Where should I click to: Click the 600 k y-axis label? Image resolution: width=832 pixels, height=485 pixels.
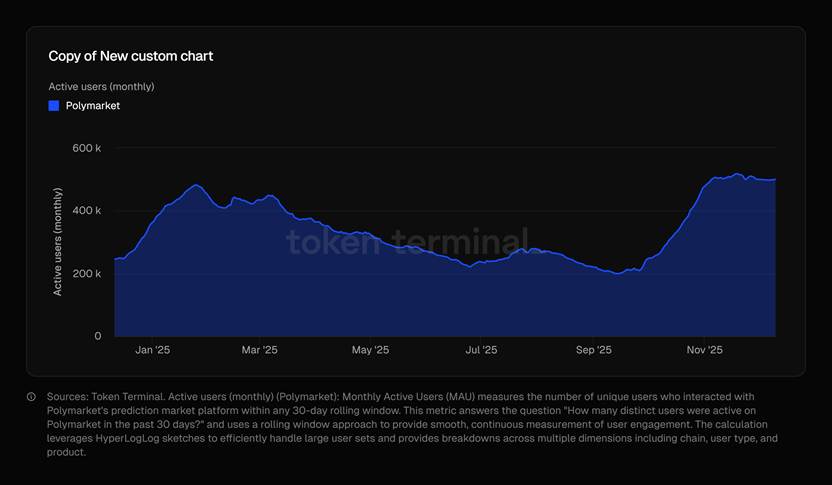85,148
